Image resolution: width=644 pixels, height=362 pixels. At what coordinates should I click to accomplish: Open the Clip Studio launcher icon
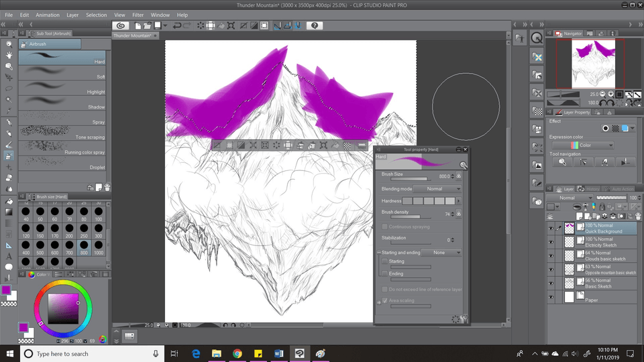[121, 25]
